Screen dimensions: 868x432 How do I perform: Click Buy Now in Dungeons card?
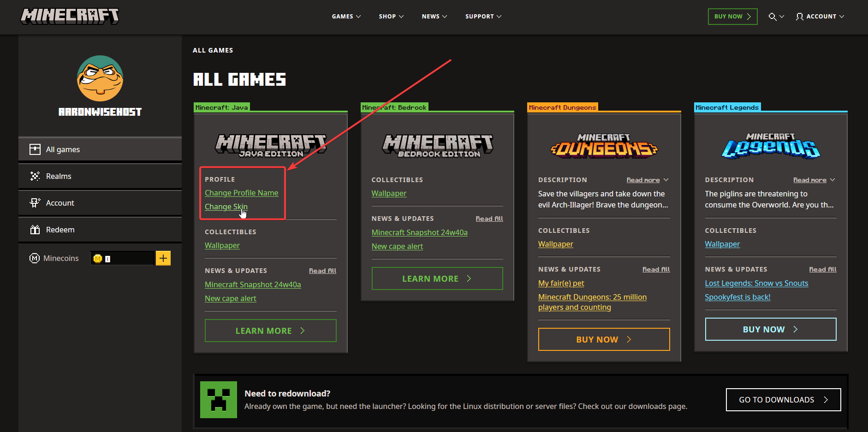coord(604,339)
